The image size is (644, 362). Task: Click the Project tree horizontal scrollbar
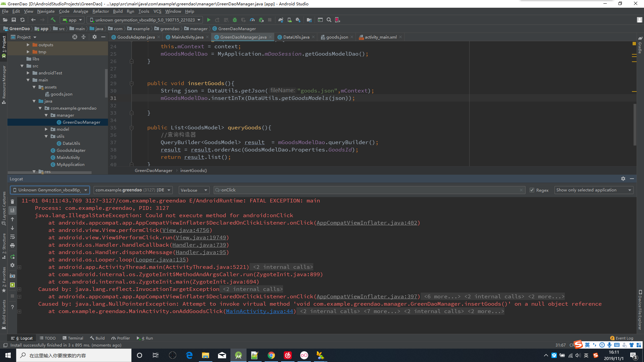pos(49,173)
